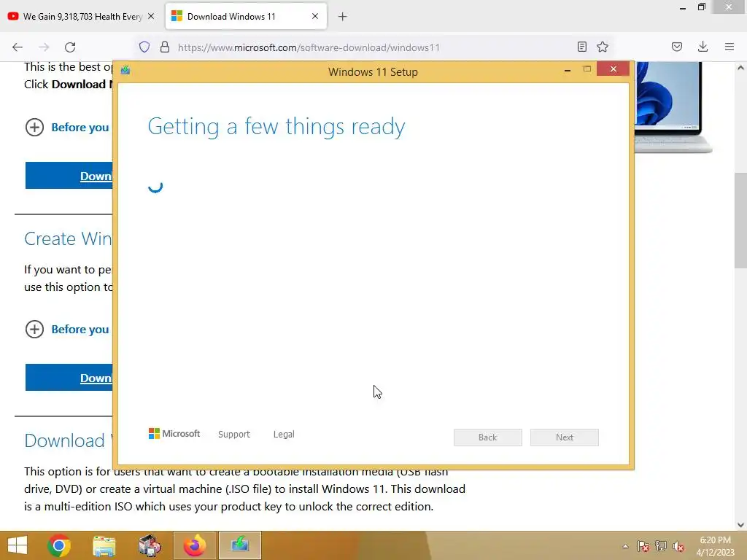Launch Chrome from the taskbar

click(x=59, y=545)
